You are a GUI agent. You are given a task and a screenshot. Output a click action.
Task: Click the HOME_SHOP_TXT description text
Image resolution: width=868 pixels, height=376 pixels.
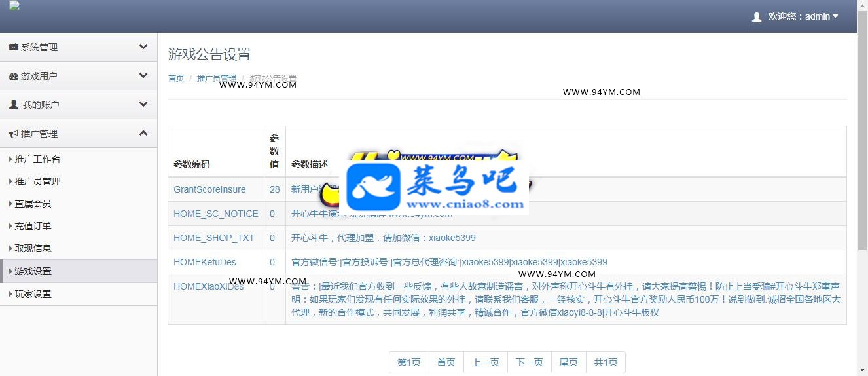tap(384, 238)
